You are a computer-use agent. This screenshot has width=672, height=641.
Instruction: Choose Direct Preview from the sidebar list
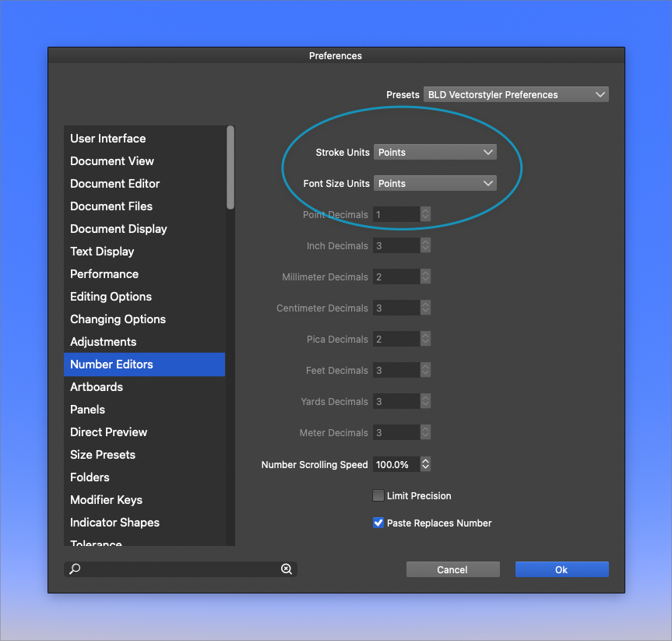(108, 432)
